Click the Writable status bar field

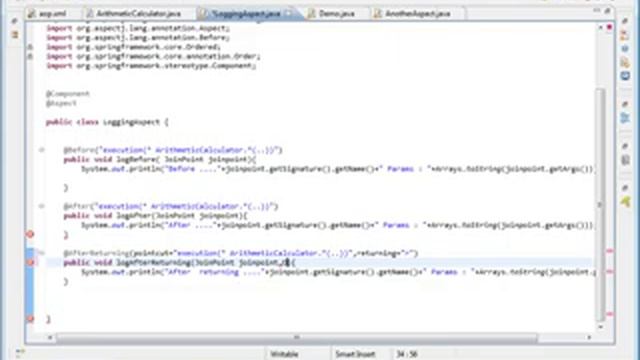pos(284,354)
